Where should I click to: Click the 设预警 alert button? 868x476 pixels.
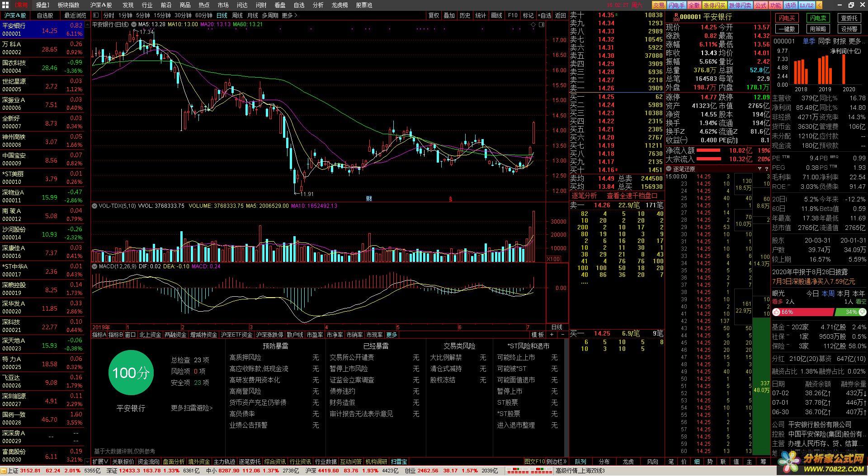tap(849, 29)
